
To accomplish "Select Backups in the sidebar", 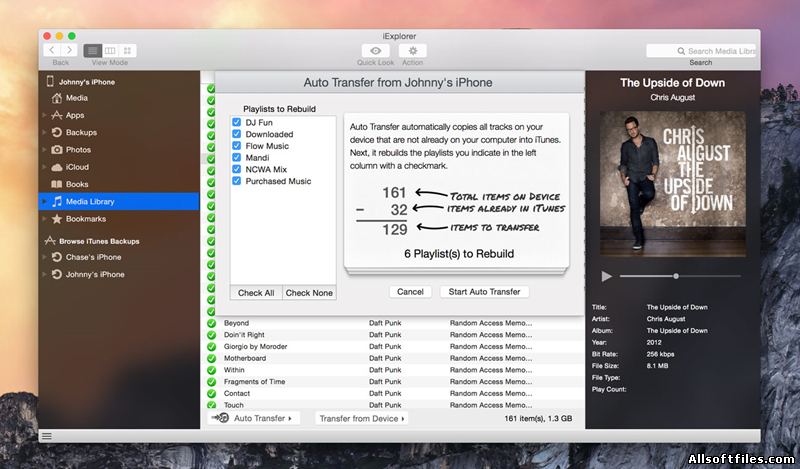I will tap(81, 132).
